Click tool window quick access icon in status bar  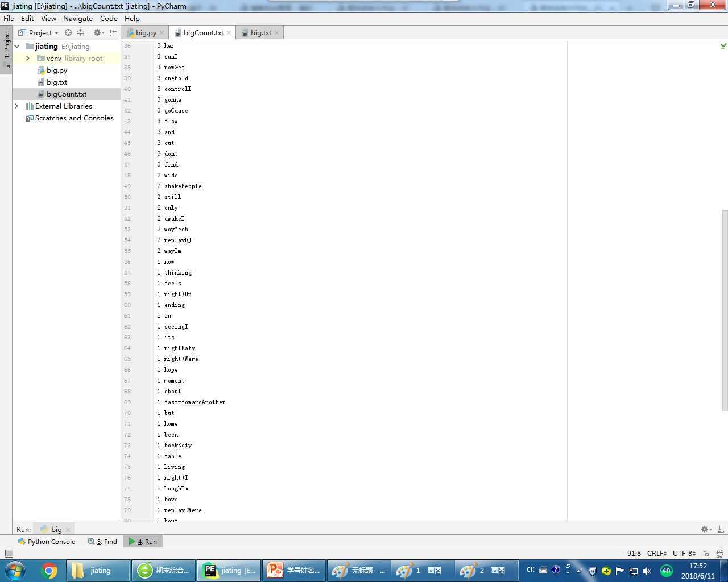(x=9, y=553)
